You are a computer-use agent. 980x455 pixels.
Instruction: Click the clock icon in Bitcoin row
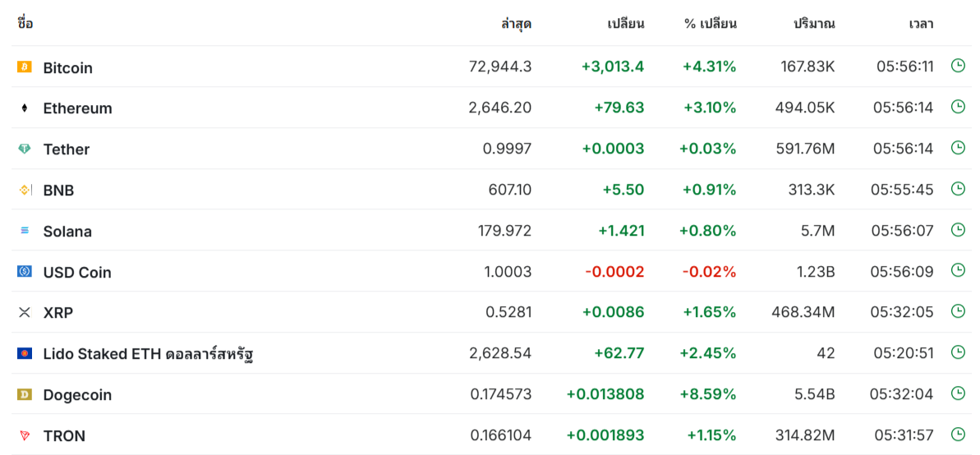[958, 66]
